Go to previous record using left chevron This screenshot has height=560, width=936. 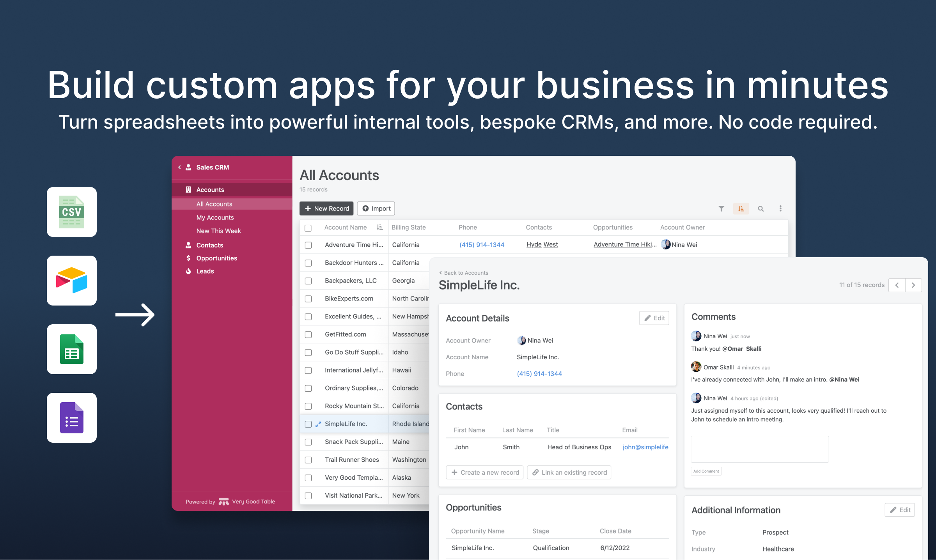(897, 285)
